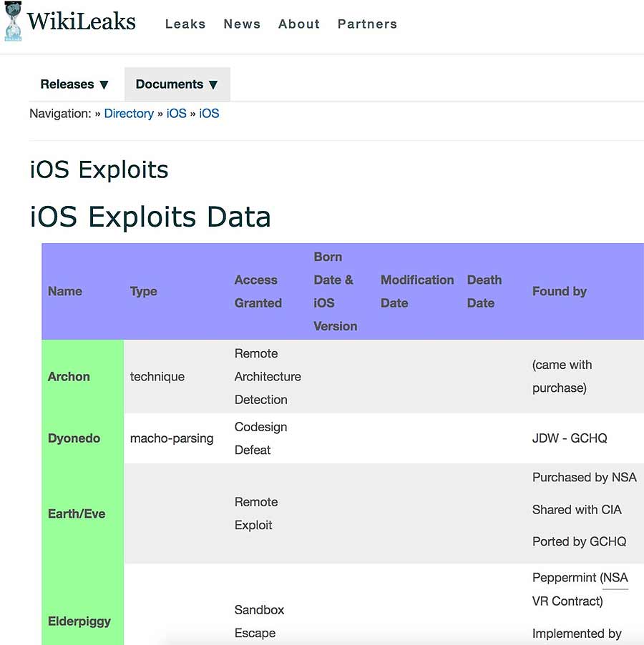
Task: Expand the Documents dropdown
Action: pyautogui.click(x=177, y=84)
